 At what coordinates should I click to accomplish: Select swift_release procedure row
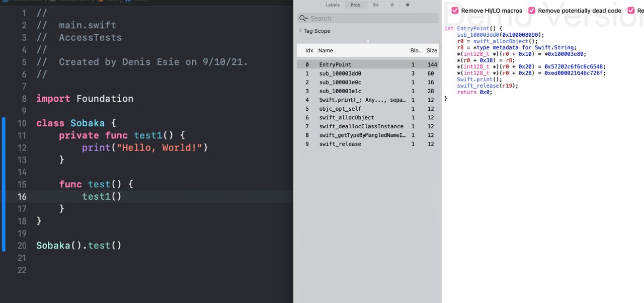coord(340,144)
